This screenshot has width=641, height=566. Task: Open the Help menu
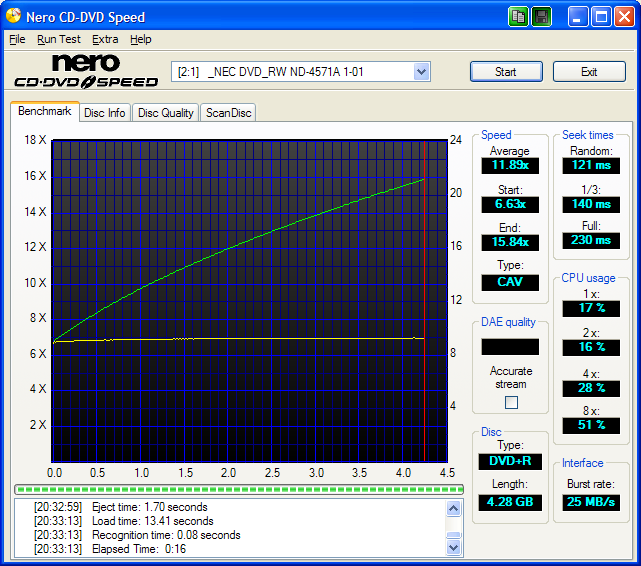[x=141, y=39]
